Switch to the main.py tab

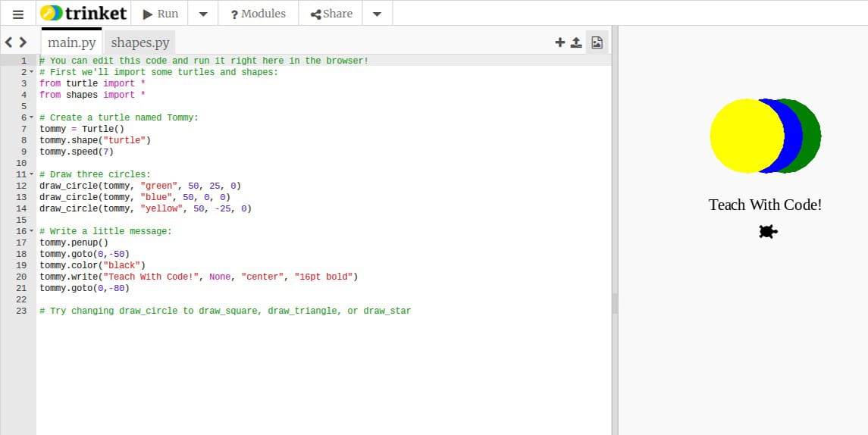tap(71, 42)
